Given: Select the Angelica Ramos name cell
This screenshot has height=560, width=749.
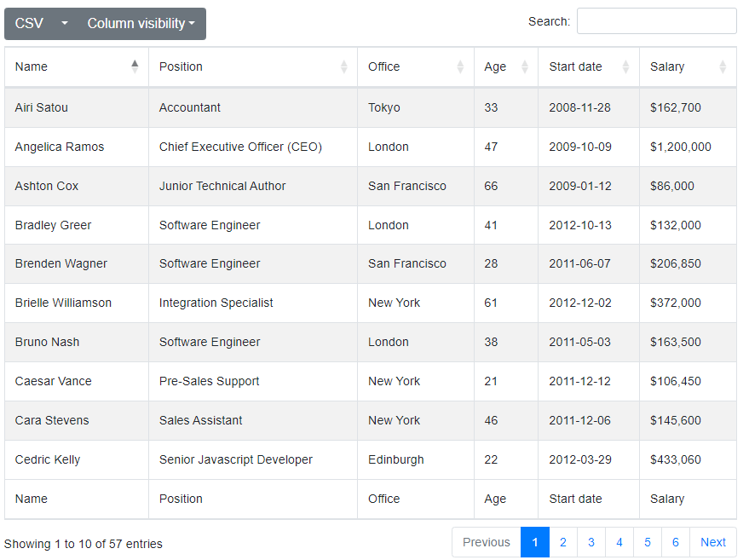Looking at the screenshot, I should (x=77, y=147).
